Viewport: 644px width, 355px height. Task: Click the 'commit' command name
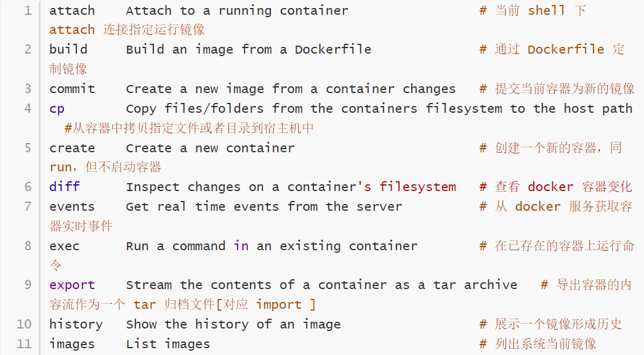pos(72,89)
